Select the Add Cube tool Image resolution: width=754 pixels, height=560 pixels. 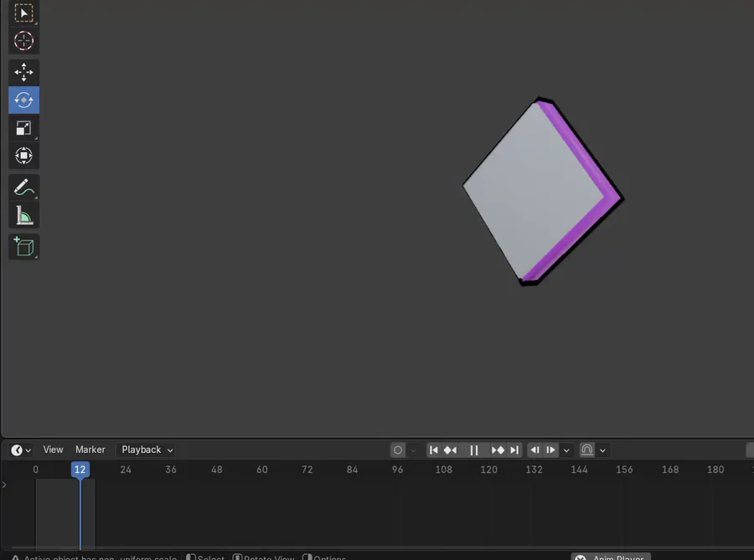click(23, 247)
